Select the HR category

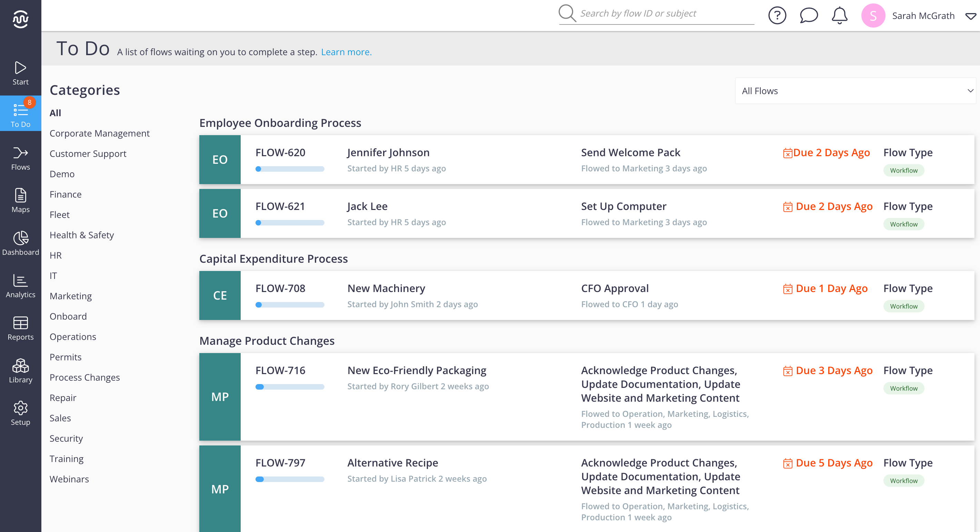click(56, 255)
